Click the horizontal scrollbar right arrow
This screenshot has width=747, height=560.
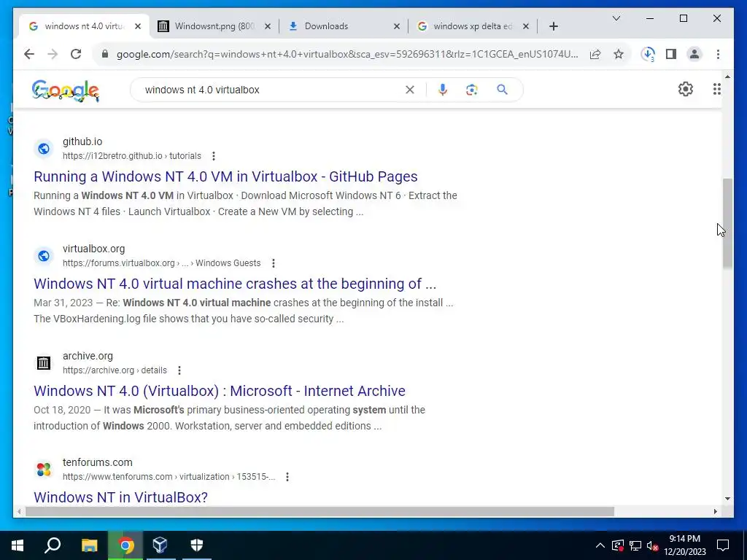[x=715, y=511]
